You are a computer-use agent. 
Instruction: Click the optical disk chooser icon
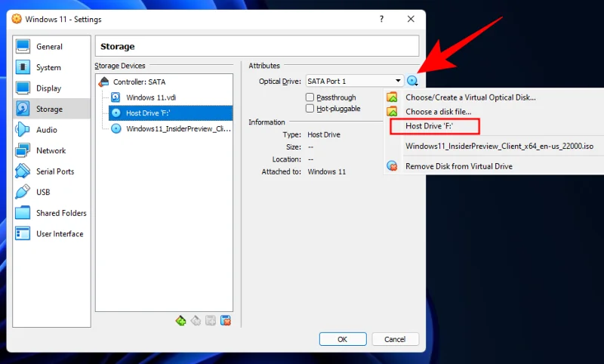(x=412, y=81)
